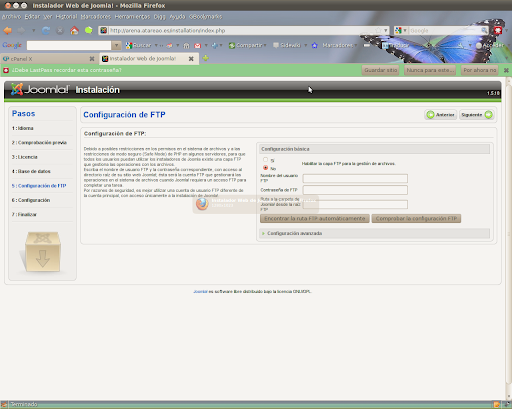Click step 5 : Configuración de FTP
The image size is (512, 409).
click(x=39, y=186)
